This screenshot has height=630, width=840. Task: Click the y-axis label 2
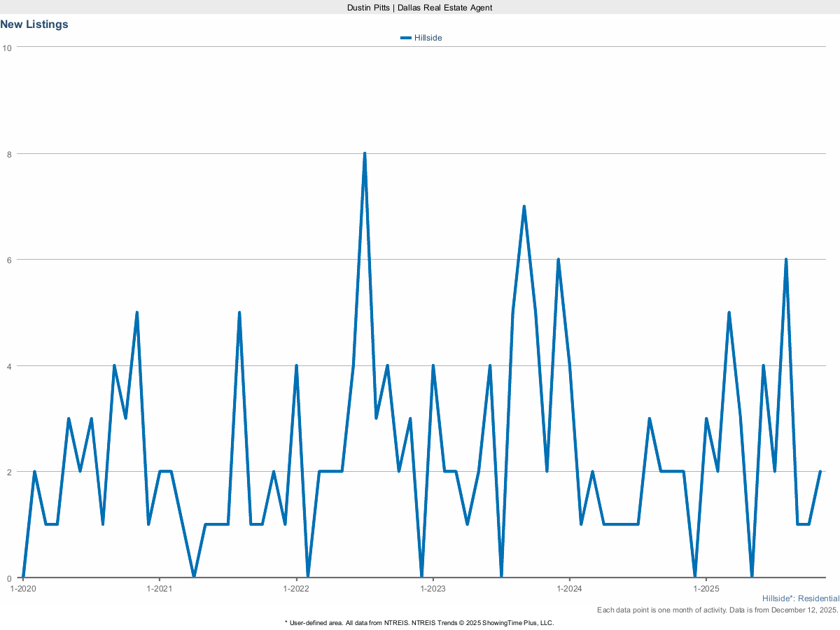pos(10,472)
